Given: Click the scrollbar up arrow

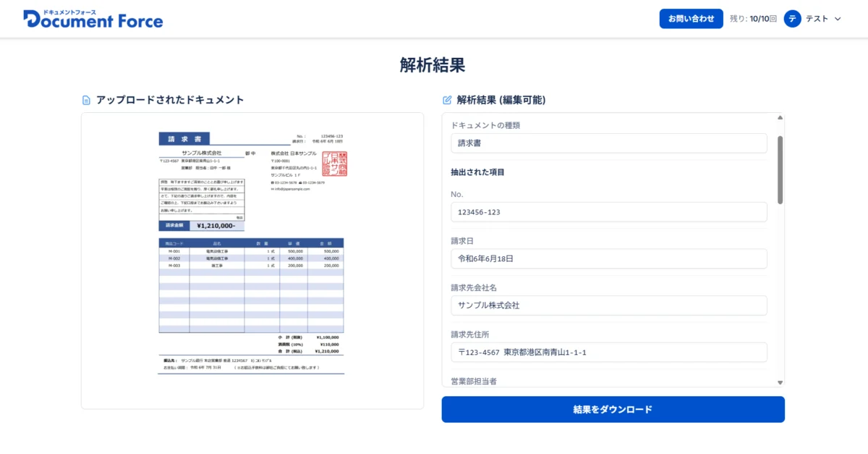Looking at the screenshot, I should 780,117.
